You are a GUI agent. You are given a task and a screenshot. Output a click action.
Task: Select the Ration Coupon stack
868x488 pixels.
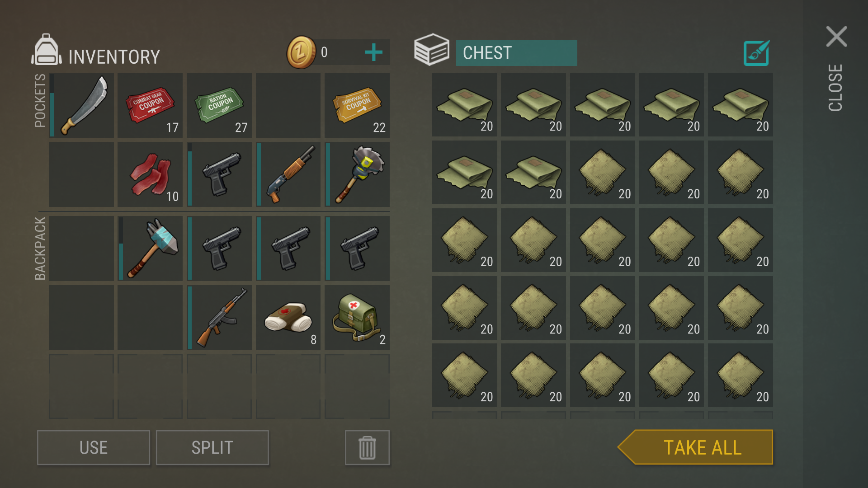pyautogui.click(x=219, y=105)
